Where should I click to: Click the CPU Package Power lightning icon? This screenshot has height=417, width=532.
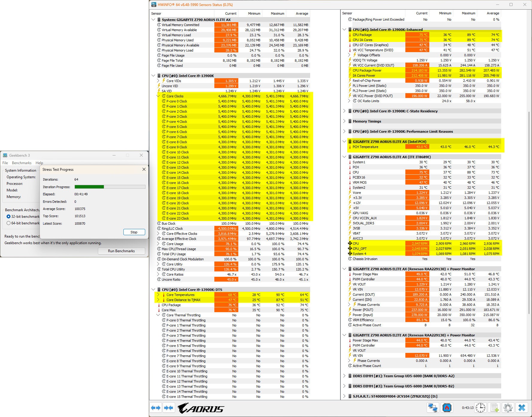pyautogui.click(x=350, y=70)
